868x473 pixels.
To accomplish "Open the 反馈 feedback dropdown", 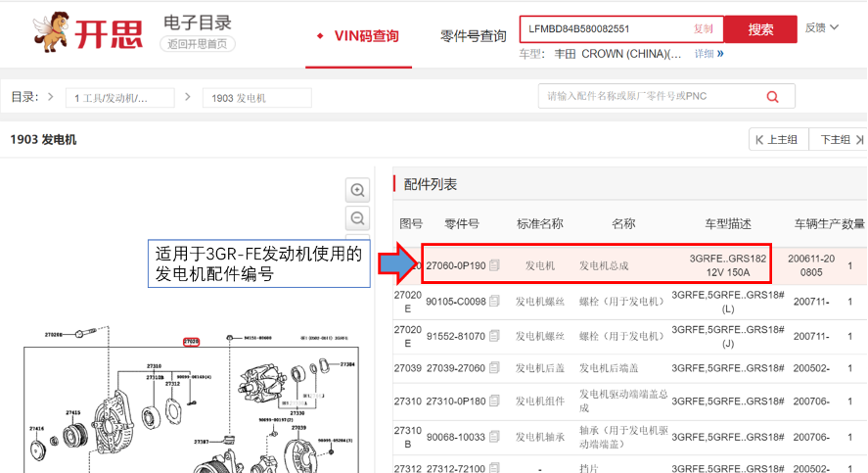I will [821, 27].
